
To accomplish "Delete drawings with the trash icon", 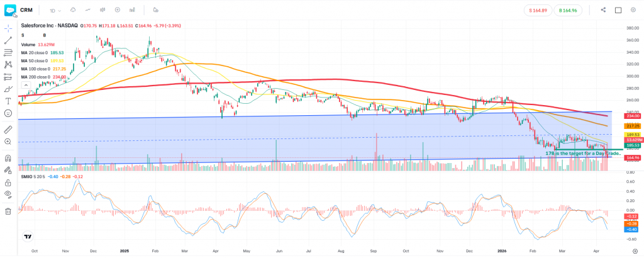I will pos(8,211).
